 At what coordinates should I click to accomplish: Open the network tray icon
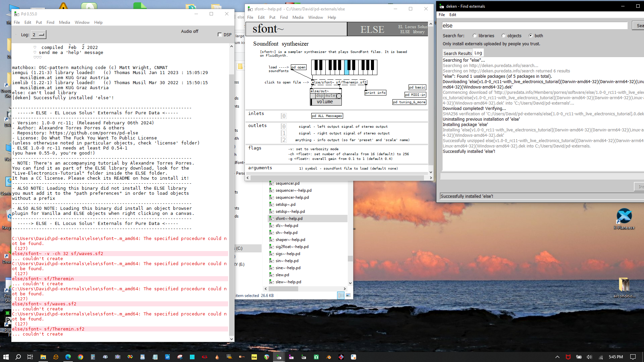point(601,357)
